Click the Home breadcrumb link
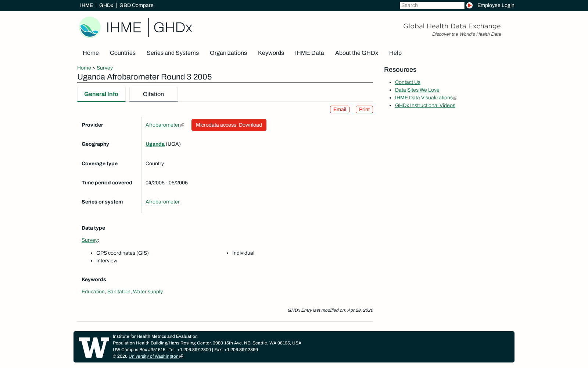This screenshot has height=368, width=588. tap(84, 68)
